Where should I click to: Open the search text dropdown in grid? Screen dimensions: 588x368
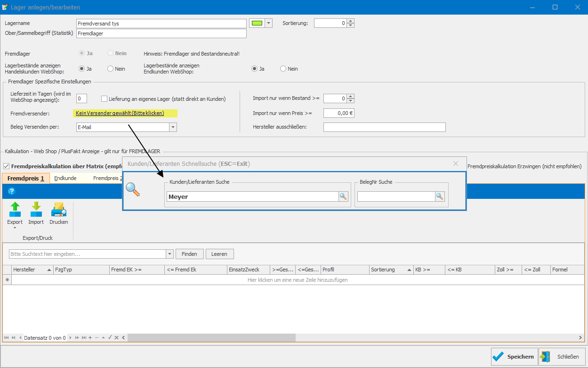tap(169, 254)
